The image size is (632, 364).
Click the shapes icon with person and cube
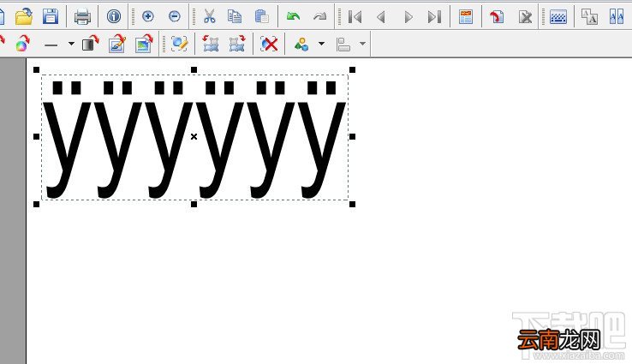point(301,44)
